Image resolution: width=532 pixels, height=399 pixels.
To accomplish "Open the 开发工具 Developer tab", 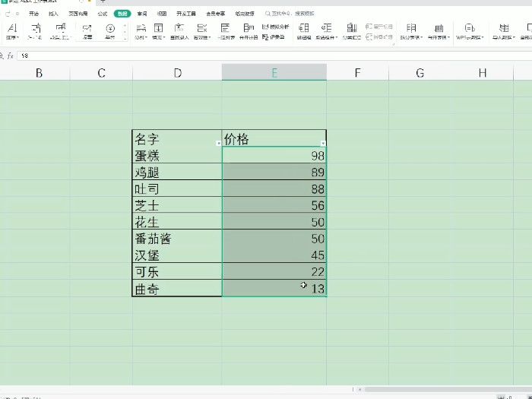I will pyautogui.click(x=186, y=14).
